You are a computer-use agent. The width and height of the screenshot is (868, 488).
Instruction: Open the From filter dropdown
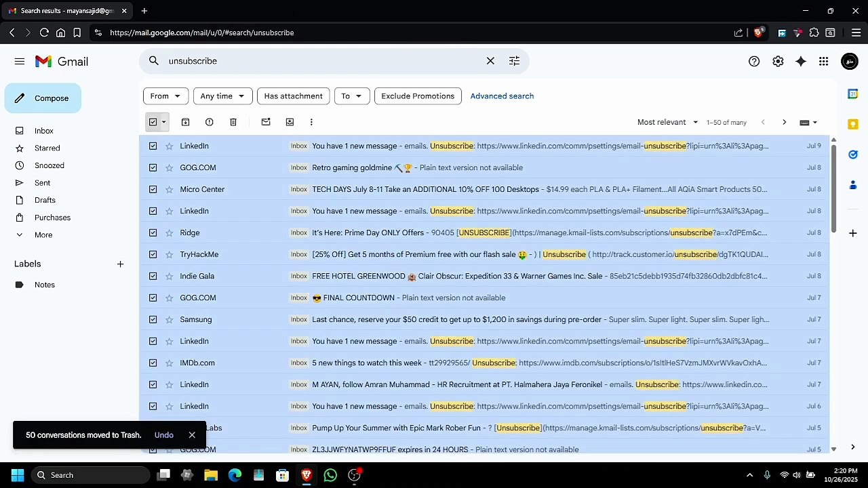pyautogui.click(x=166, y=96)
